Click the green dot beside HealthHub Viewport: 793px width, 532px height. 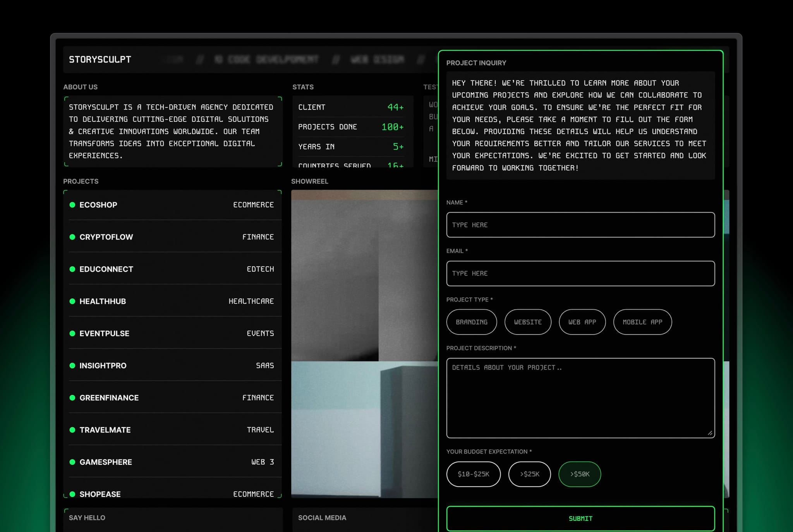point(72,301)
